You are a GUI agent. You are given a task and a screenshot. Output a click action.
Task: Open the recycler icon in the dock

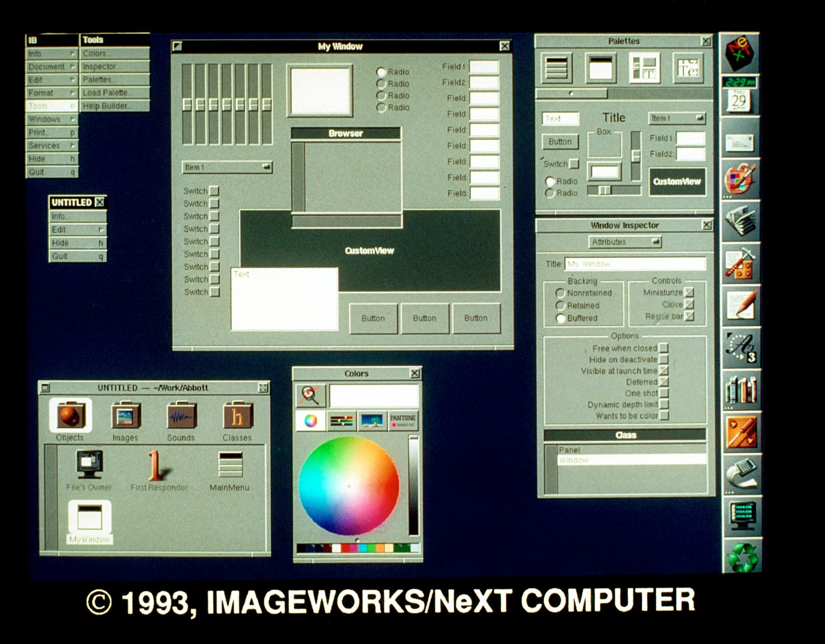742,556
